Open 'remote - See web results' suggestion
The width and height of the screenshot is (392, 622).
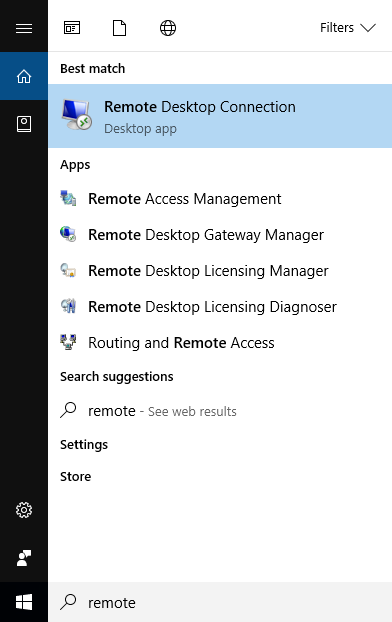(220, 411)
